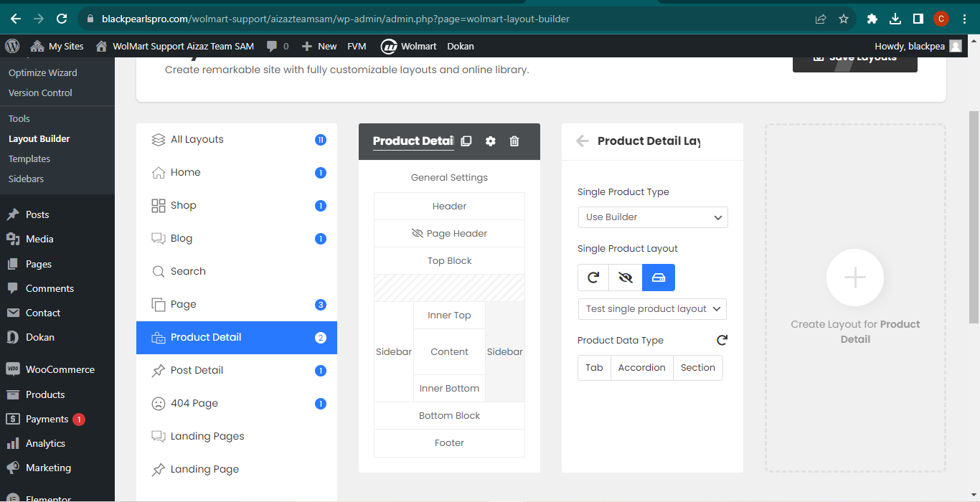
Task: Toggle Page Header visibility in layout
Action: (418, 234)
